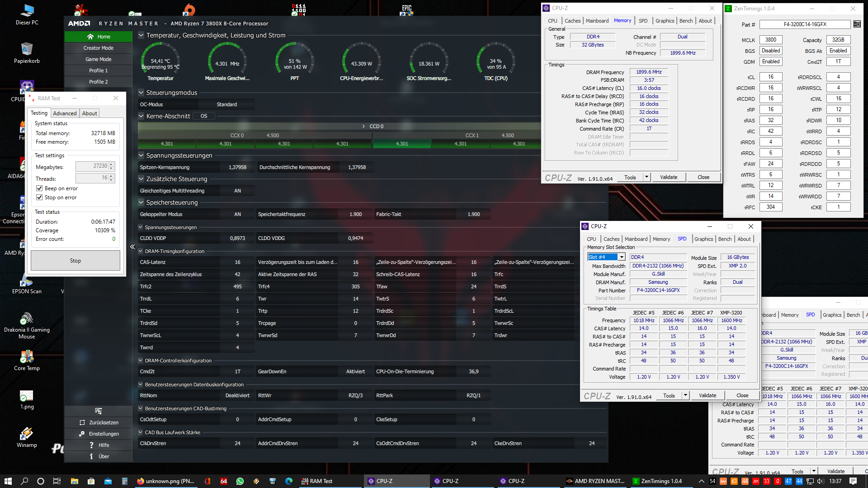Click the Ryzen Master import/export profile icon
The image size is (868, 488).
click(98, 411)
